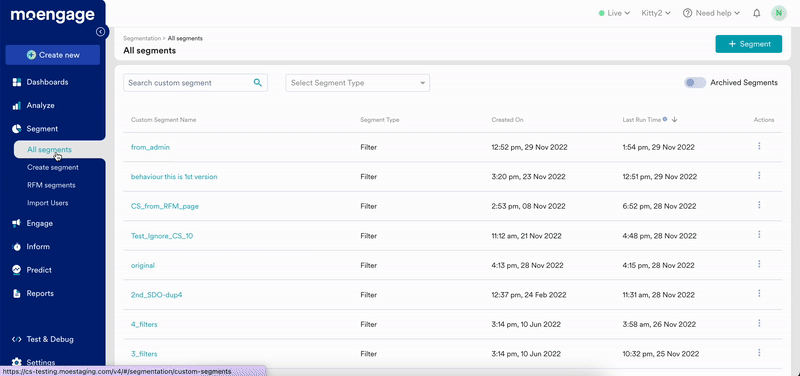Click the Last Run Time sort arrow
This screenshot has height=376, width=800.
[x=674, y=120]
